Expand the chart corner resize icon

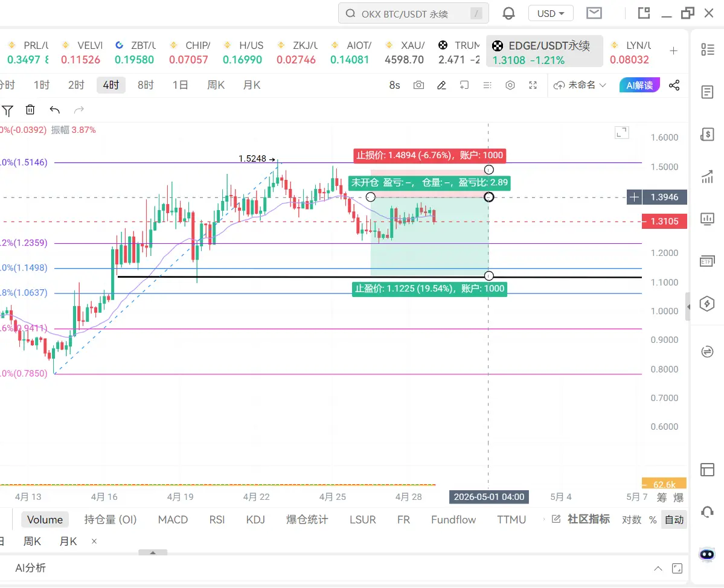click(x=621, y=133)
